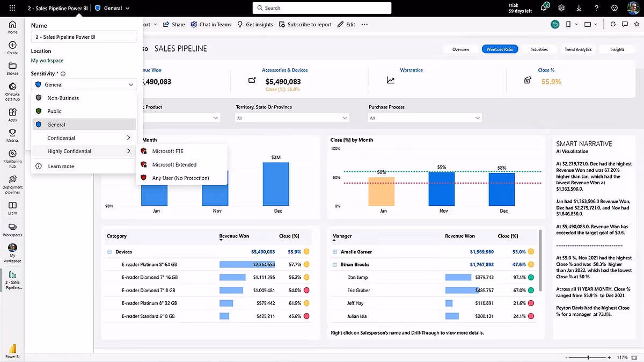The width and height of the screenshot is (644, 362).
Task: Open the Apps section
Action: click(12, 113)
